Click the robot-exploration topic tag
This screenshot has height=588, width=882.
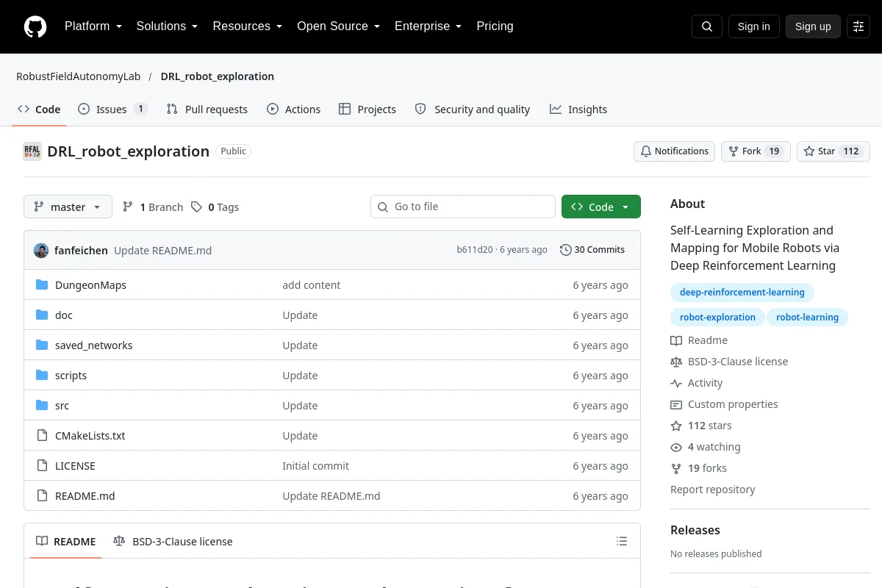click(x=717, y=318)
